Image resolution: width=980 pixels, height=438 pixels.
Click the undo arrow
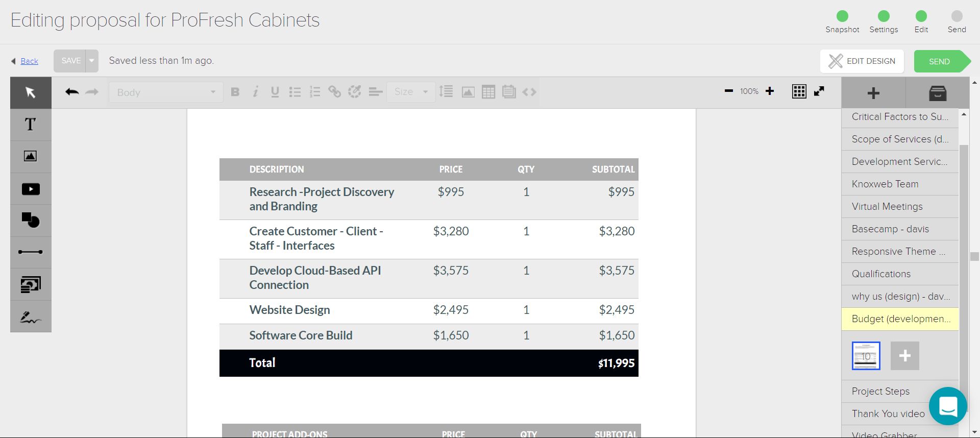(72, 92)
